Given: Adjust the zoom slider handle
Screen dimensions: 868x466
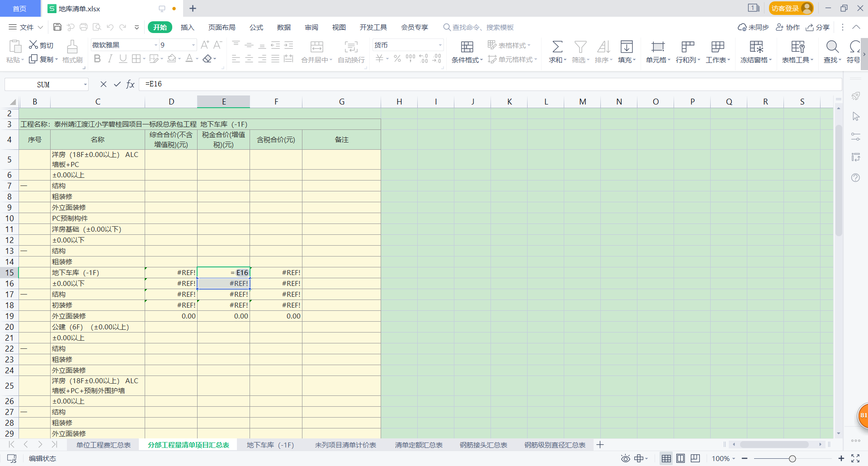Looking at the screenshot, I should [792, 458].
